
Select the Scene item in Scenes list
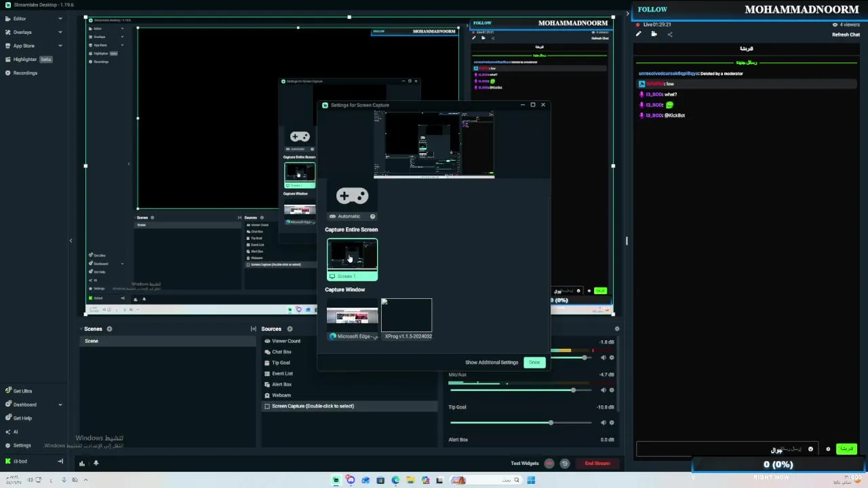pos(168,341)
